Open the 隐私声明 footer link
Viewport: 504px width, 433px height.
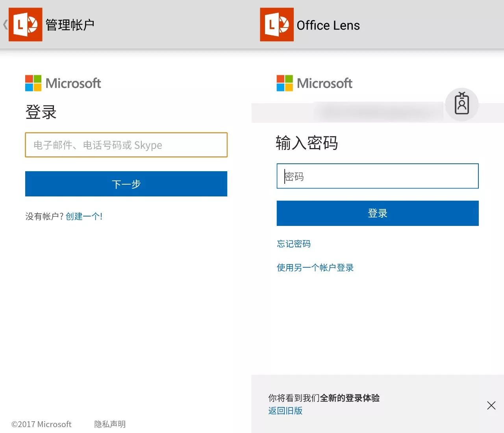pyautogui.click(x=110, y=424)
